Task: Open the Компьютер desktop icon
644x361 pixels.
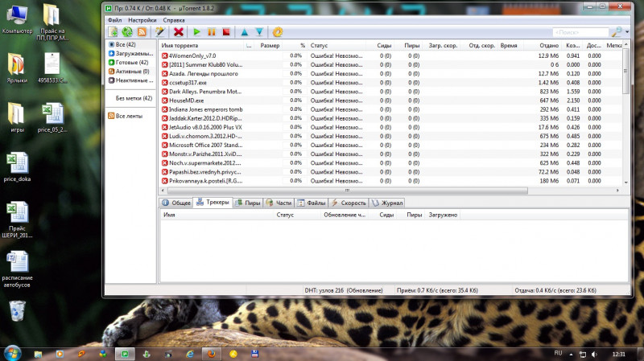Action: [x=17, y=19]
